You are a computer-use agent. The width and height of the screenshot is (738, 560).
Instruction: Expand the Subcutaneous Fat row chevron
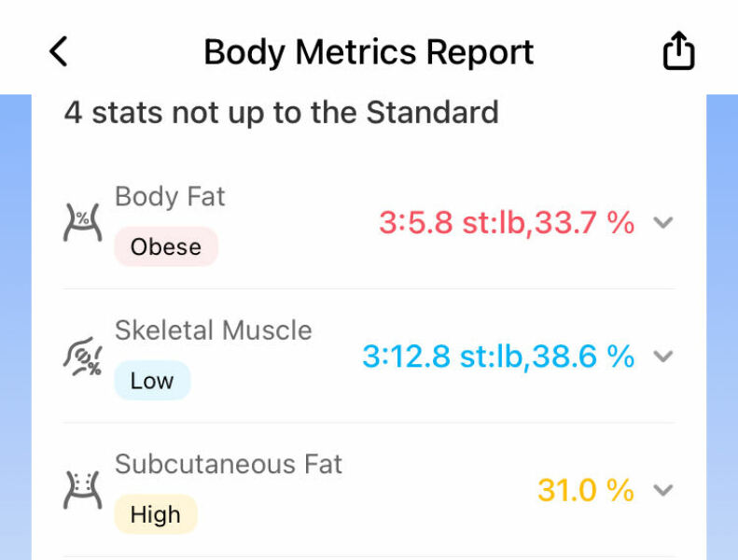pos(663,490)
